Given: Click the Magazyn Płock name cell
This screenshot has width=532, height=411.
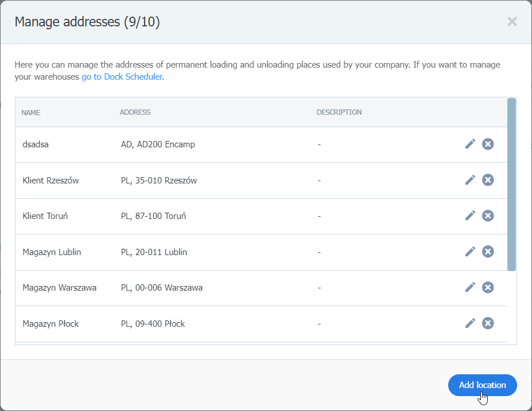Looking at the screenshot, I should (51, 323).
